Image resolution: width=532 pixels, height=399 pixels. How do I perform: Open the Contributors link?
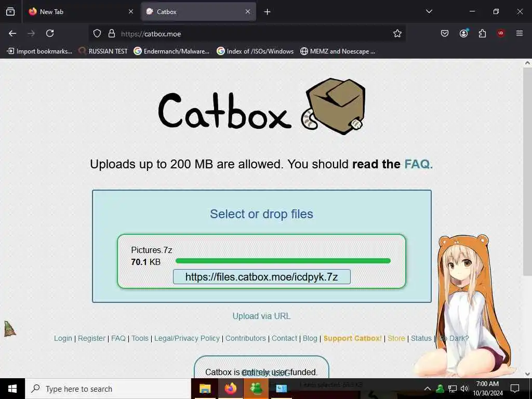[246, 338]
